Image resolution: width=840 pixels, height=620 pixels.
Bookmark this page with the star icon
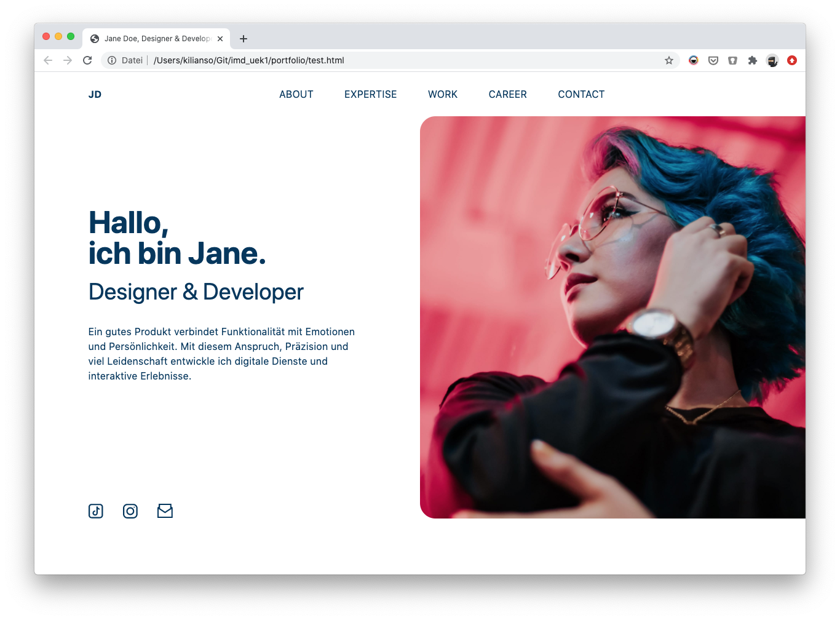point(669,60)
